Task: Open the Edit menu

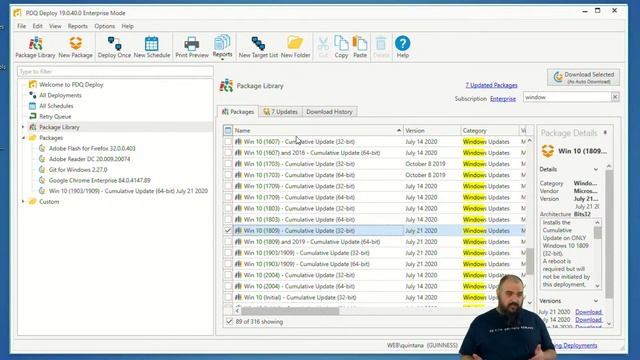Action: [38, 26]
